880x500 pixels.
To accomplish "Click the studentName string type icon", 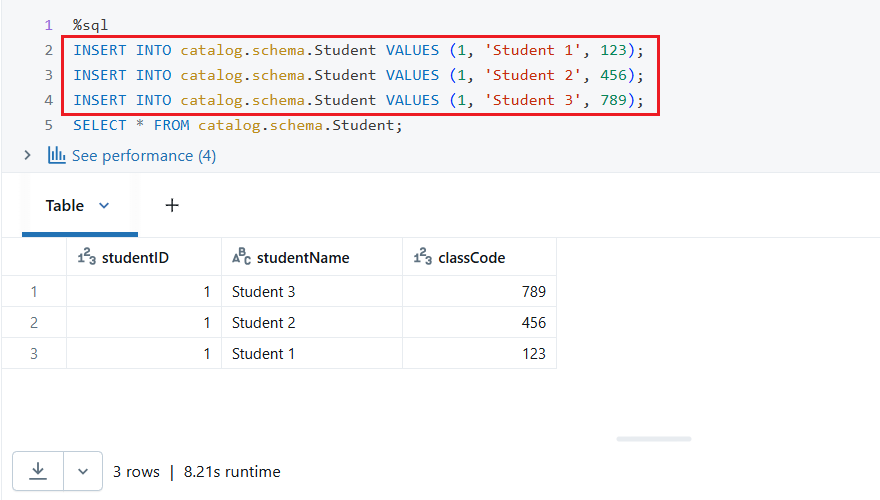I will pos(241,258).
